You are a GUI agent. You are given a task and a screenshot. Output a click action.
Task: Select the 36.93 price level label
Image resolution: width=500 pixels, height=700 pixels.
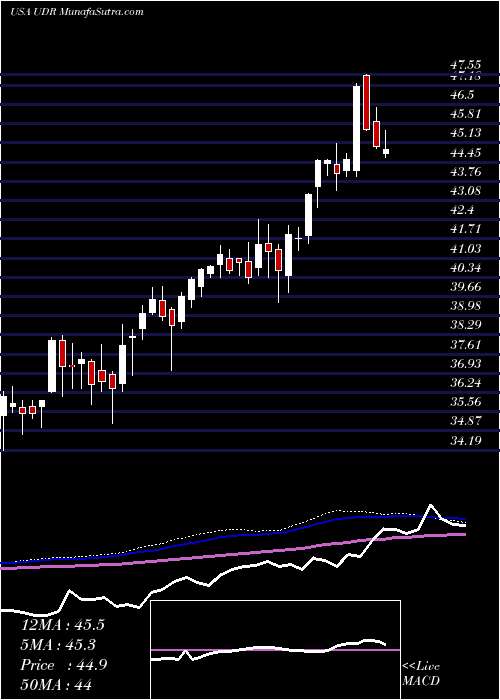coord(466,364)
